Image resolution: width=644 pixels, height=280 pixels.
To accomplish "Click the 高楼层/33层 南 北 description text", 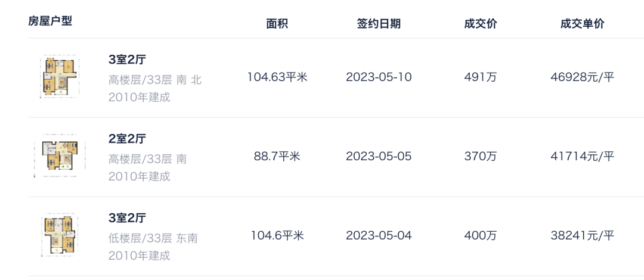I will click(x=155, y=80).
